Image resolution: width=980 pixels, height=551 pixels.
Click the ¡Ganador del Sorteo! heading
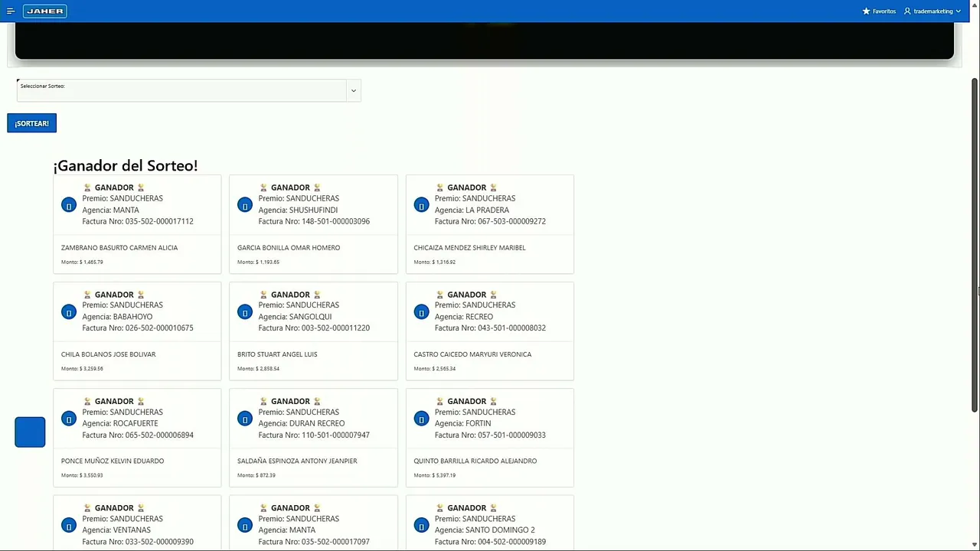coord(126,165)
